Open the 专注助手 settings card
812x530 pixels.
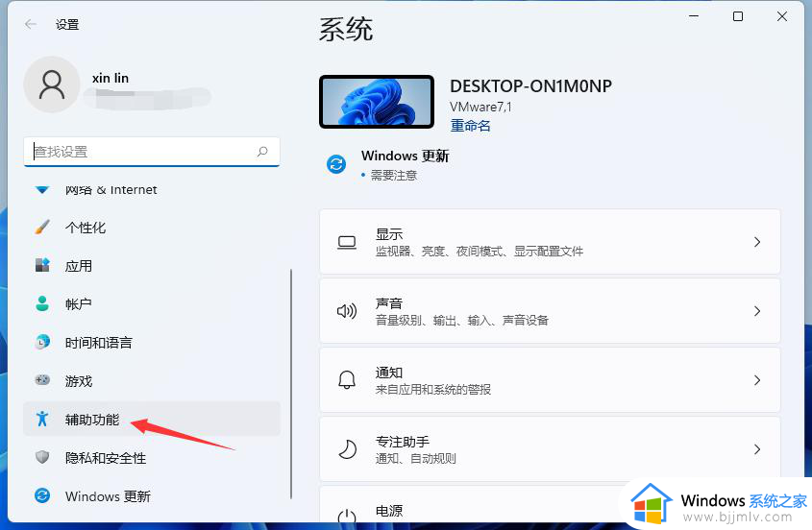[550, 449]
